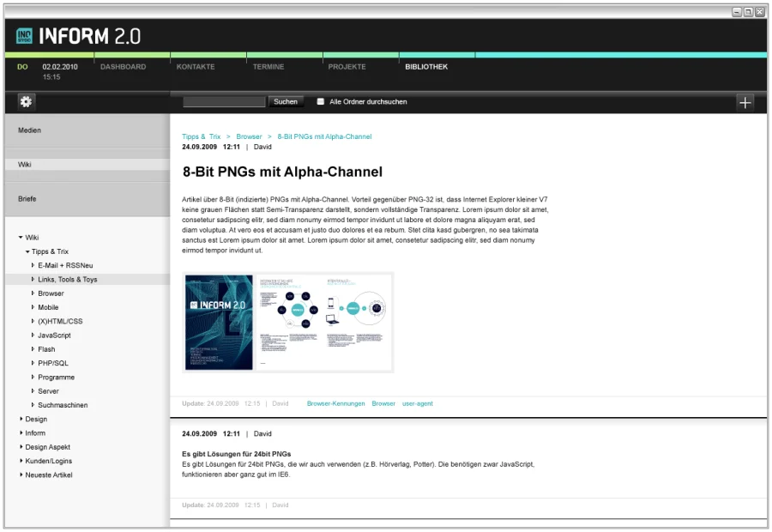Open the article image thumbnail
772x532 pixels.
coord(287,323)
